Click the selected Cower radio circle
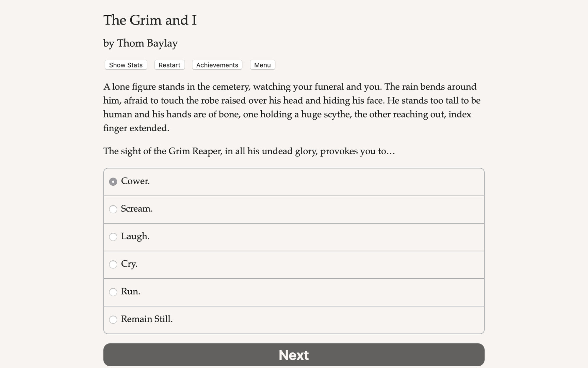 113,182
